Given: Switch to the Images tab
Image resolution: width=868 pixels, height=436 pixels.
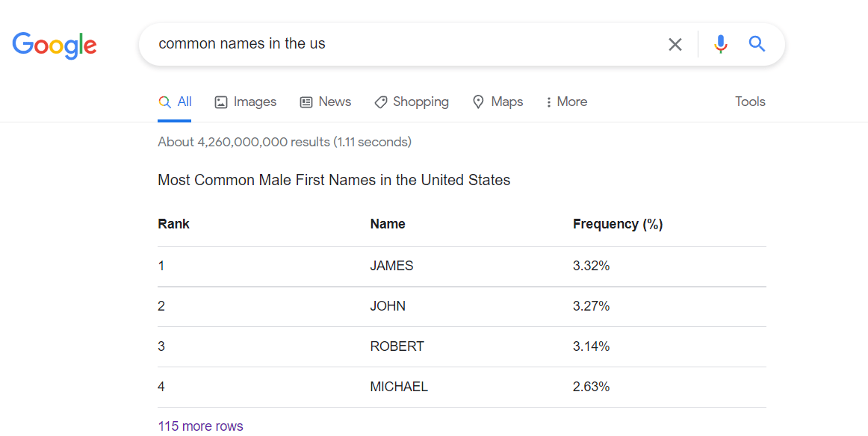Looking at the screenshot, I should [x=254, y=102].
